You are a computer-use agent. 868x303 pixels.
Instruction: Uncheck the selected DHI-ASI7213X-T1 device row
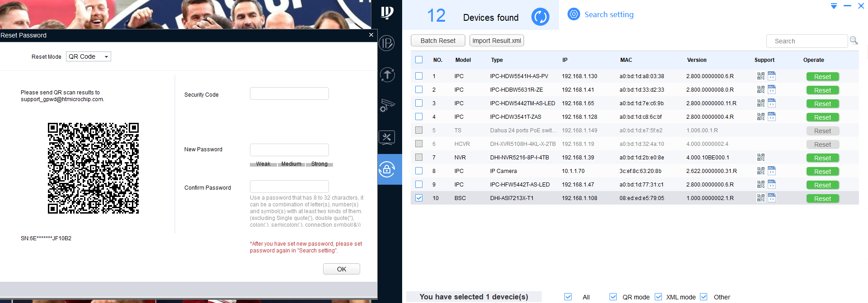point(419,198)
